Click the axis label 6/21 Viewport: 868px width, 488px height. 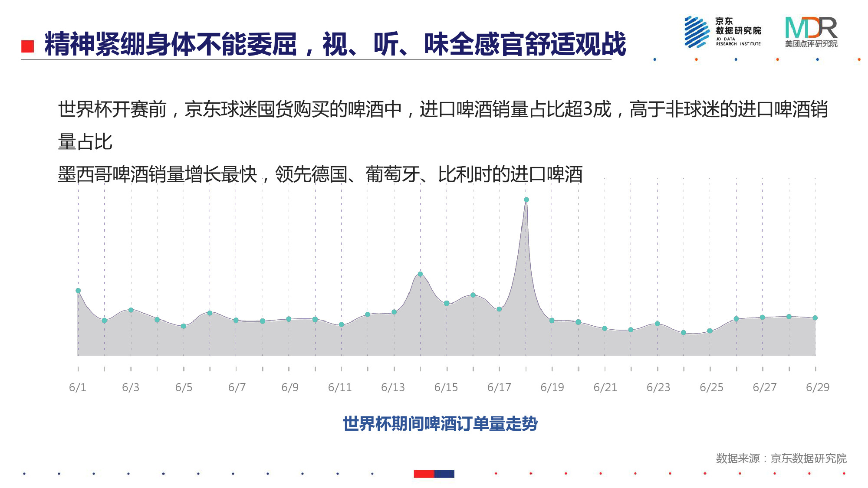(605, 387)
